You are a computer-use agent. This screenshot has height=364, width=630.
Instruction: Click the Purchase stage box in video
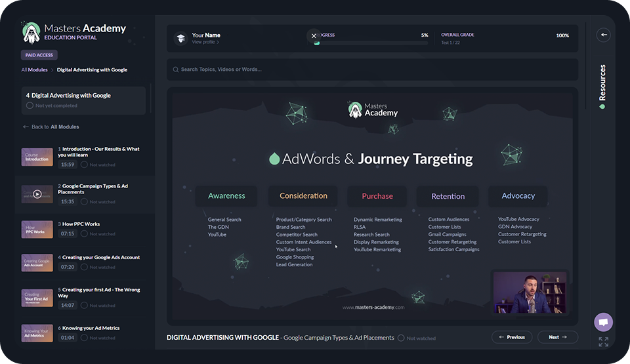377,196
